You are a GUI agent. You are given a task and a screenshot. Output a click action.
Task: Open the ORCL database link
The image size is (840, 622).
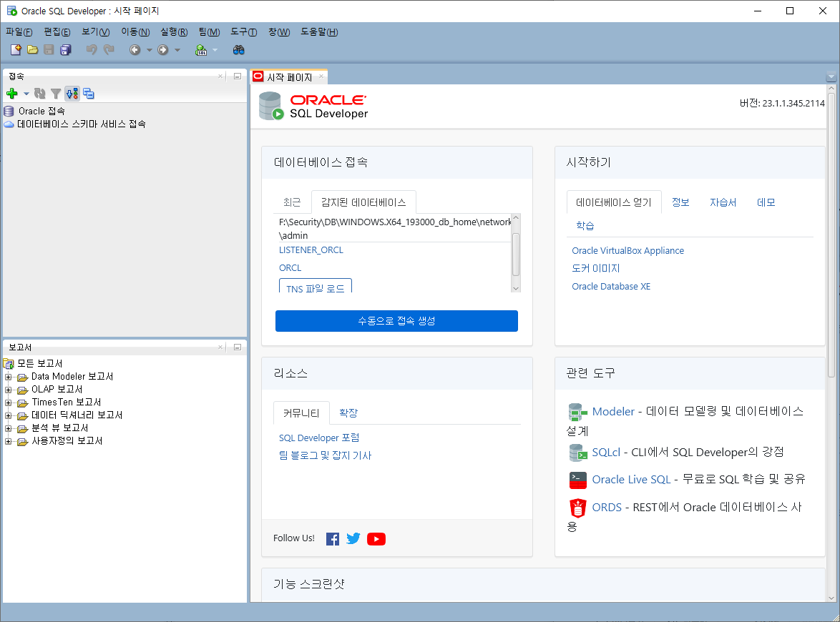tap(290, 267)
